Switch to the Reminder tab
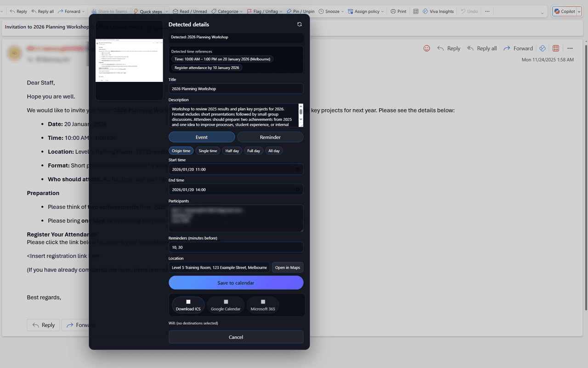Viewport: 588px width, 368px height. point(270,137)
